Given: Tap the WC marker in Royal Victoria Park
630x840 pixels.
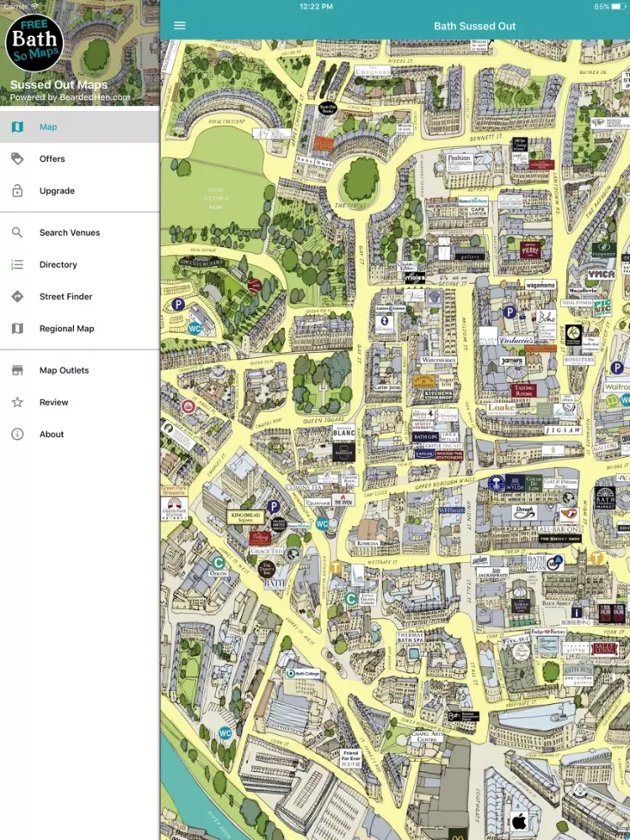Looking at the screenshot, I should 195,328.
